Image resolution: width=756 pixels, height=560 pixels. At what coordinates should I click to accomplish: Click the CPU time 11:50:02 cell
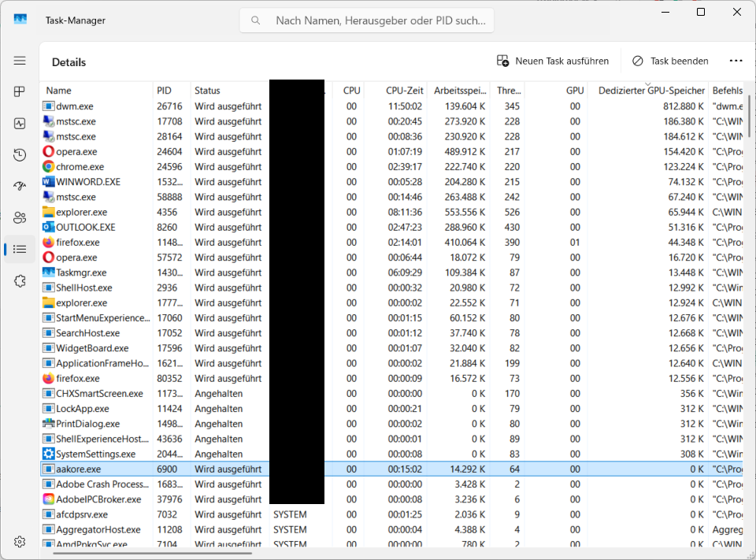(405, 106)
